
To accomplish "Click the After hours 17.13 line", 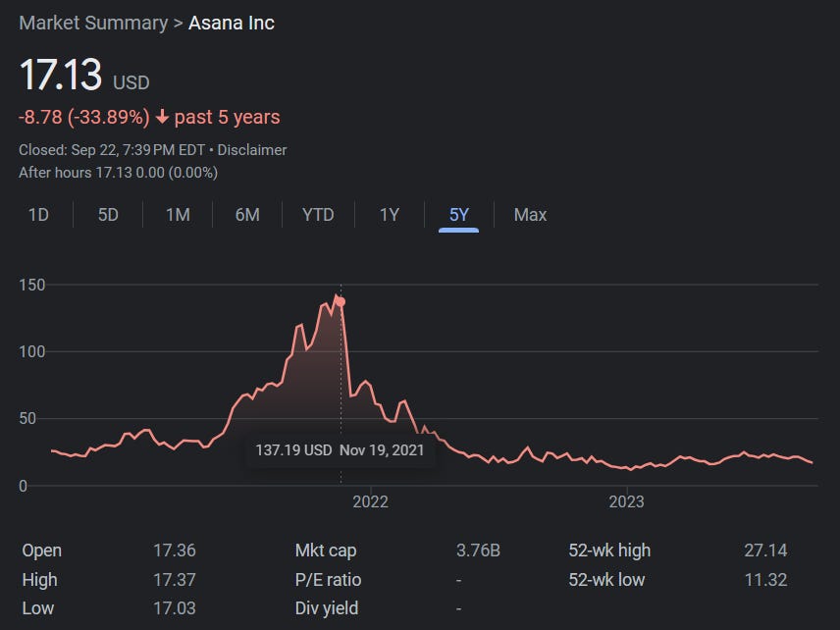I will pos(119,173).
